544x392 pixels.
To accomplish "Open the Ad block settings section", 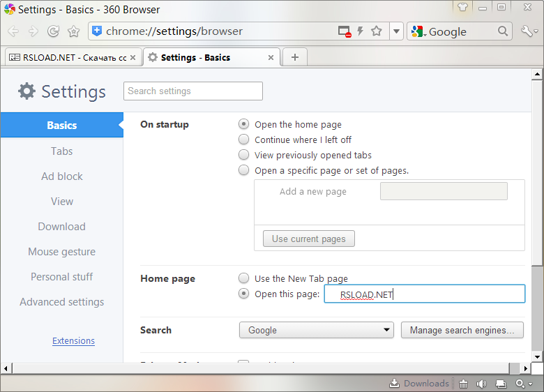I will (x=62, y=176).
